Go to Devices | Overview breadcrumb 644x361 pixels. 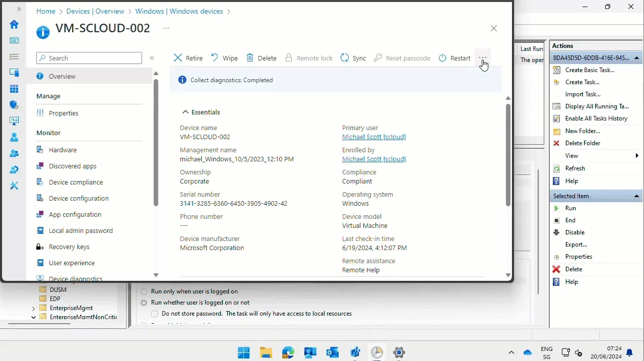point(96,11)
